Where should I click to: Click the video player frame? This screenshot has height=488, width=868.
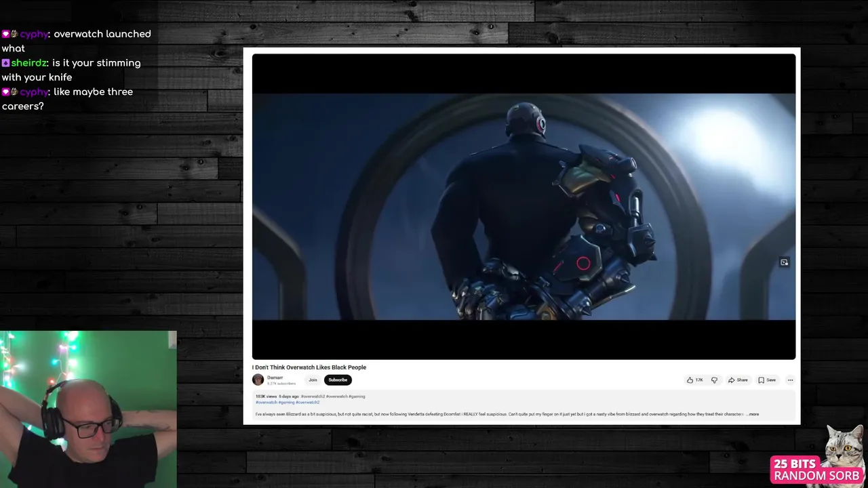click(524, 207)
